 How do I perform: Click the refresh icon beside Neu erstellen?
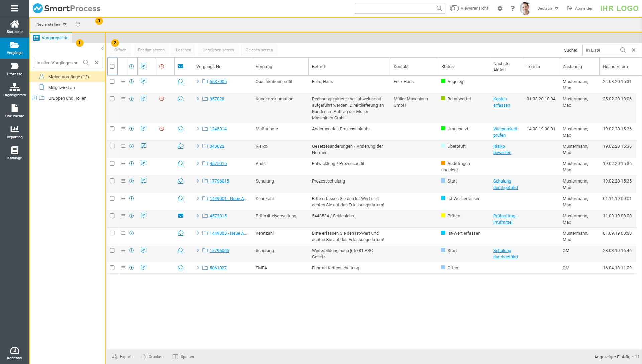[78, 24]
